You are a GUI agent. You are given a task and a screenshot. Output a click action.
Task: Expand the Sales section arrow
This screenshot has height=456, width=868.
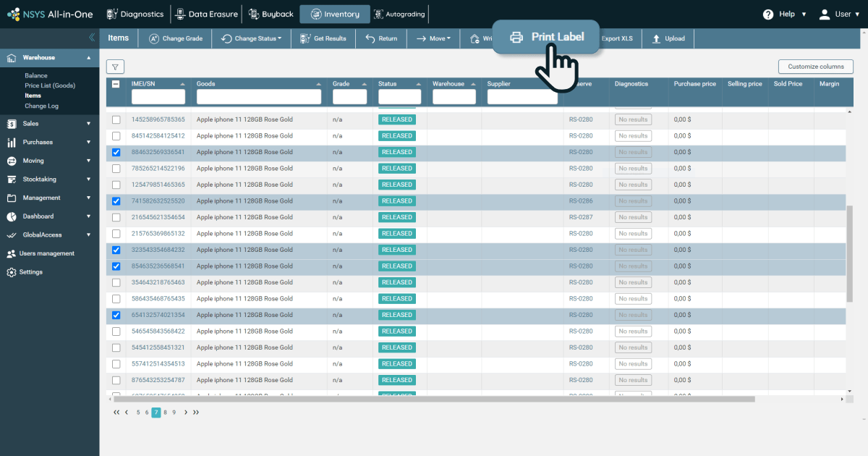pos(88,124)
